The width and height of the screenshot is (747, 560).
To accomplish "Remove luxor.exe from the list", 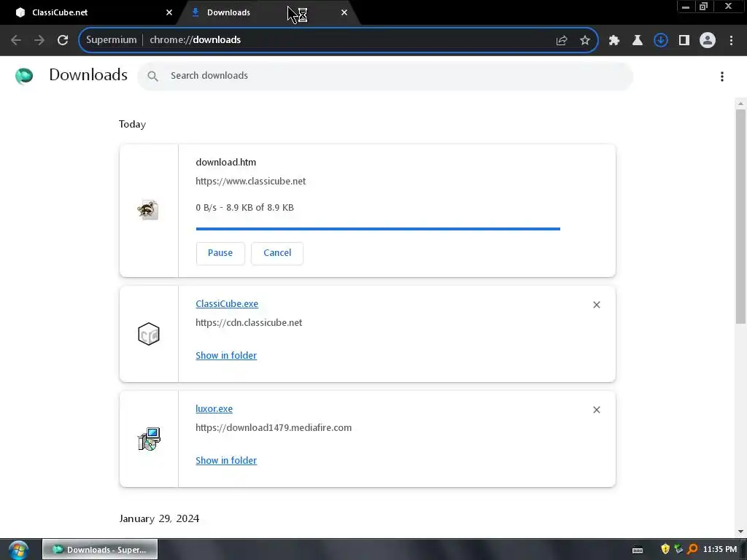I will click(597, 410).
